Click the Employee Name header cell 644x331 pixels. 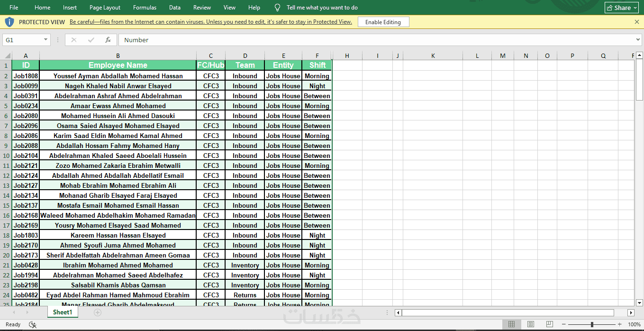(118, 65)
